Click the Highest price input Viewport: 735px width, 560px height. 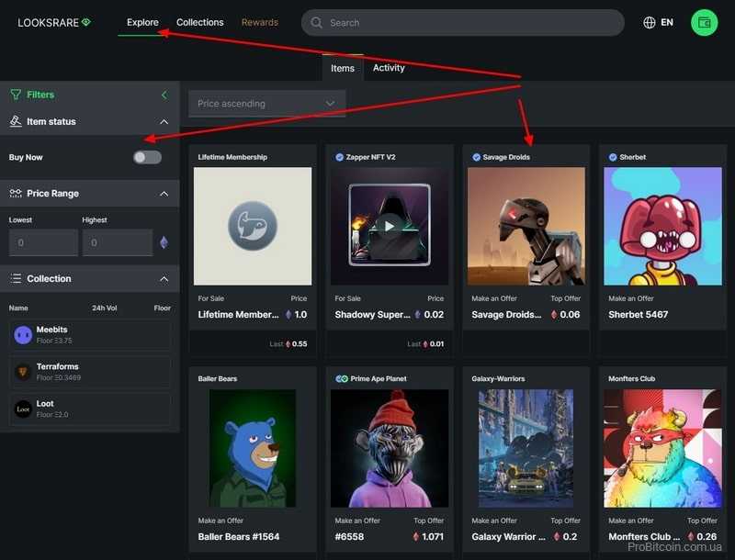(118, 242)
